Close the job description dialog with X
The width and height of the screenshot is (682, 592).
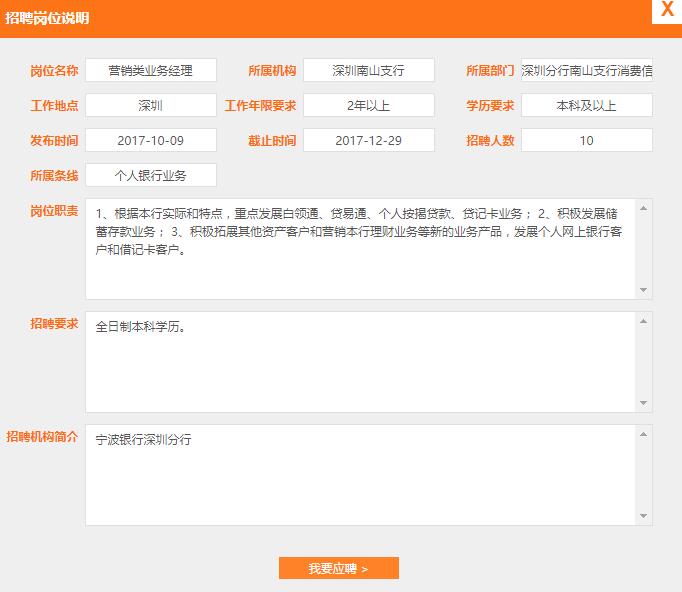666,11
